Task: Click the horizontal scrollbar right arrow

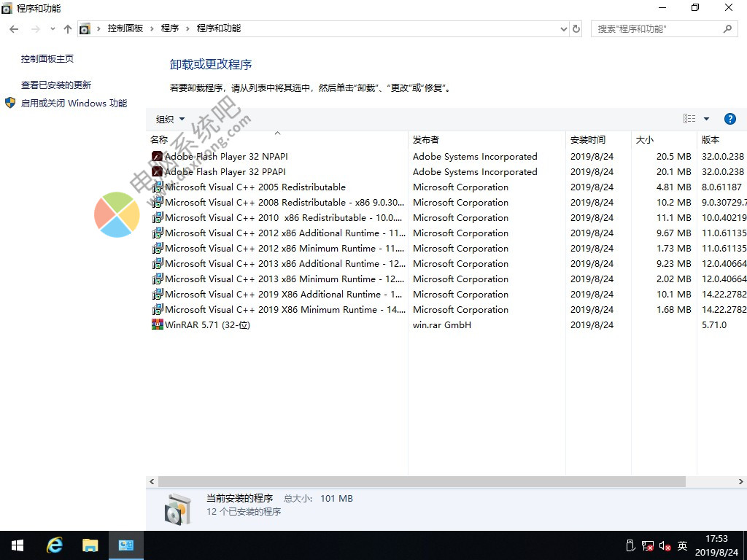Action: [x=741, y=482]
